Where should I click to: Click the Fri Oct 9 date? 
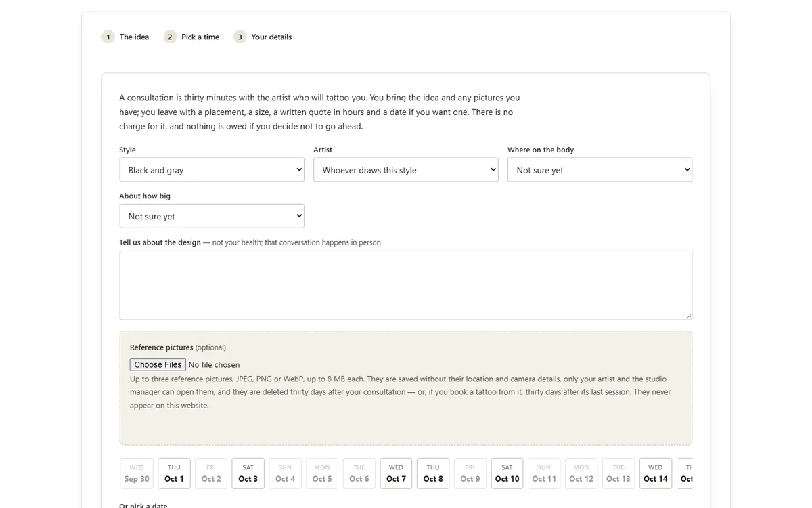pyautogui.click(x=470, y=473)
